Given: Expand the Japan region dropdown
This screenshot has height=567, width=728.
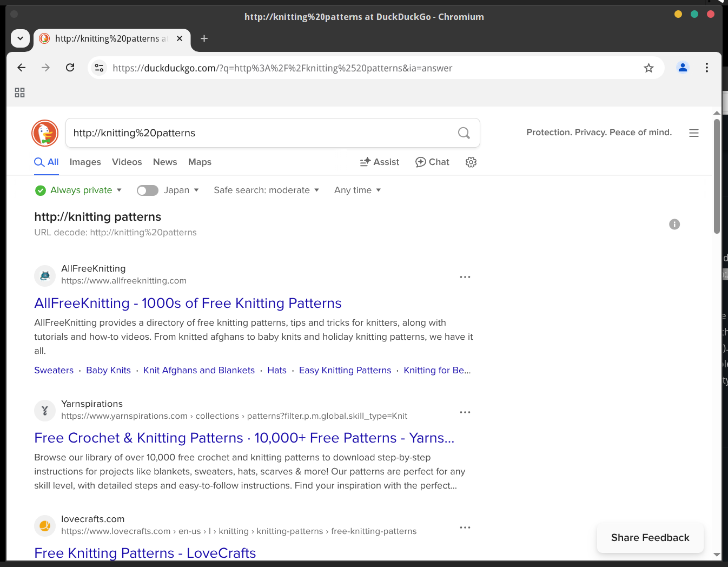Looking at the screenshot, I should click(x=182, y=190).
